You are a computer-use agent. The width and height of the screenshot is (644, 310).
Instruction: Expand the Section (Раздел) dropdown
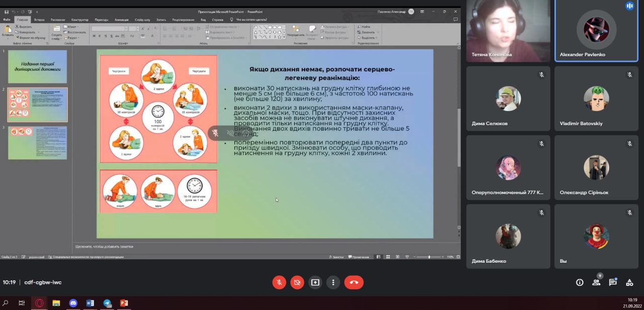[x=71, y=38]
